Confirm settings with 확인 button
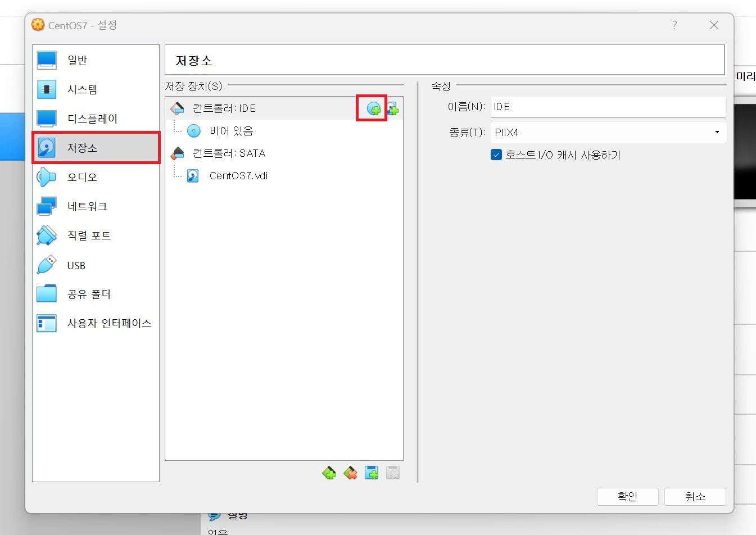Image resolution: width=756 pixels, height=535 pixels. 627,496
